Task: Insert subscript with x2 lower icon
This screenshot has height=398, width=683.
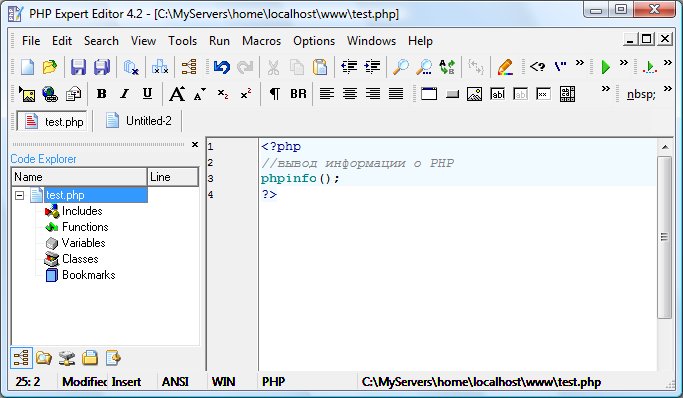Action: click(223, 94)
